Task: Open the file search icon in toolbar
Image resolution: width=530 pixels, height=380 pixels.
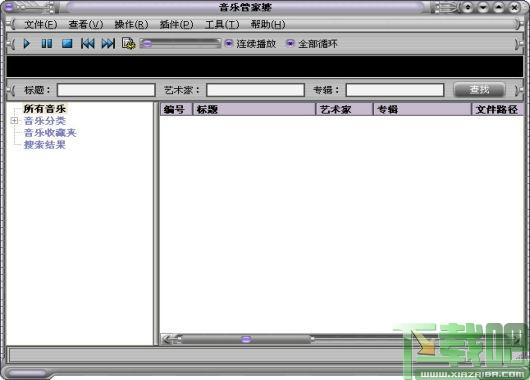Action: [128, 44]
